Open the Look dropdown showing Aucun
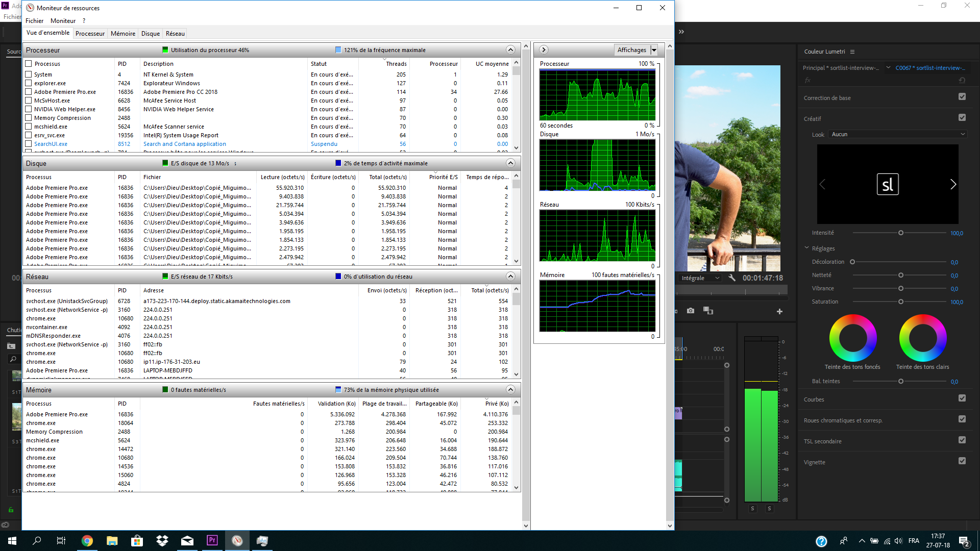This screenshot has height=551, width=980. coord(898,135)
